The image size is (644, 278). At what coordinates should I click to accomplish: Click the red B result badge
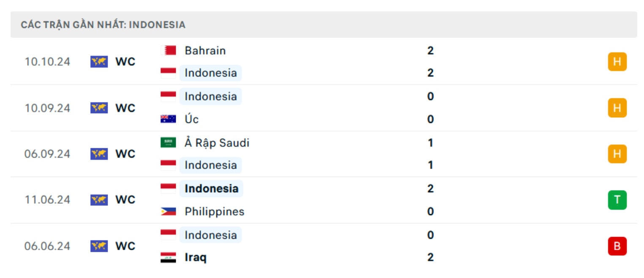click(x=617, y=246)
